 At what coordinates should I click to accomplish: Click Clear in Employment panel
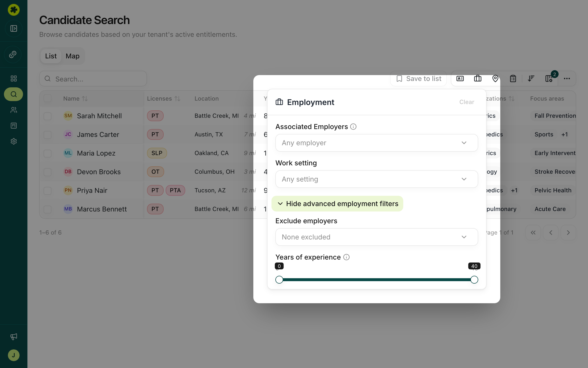(x=467, y=102)
